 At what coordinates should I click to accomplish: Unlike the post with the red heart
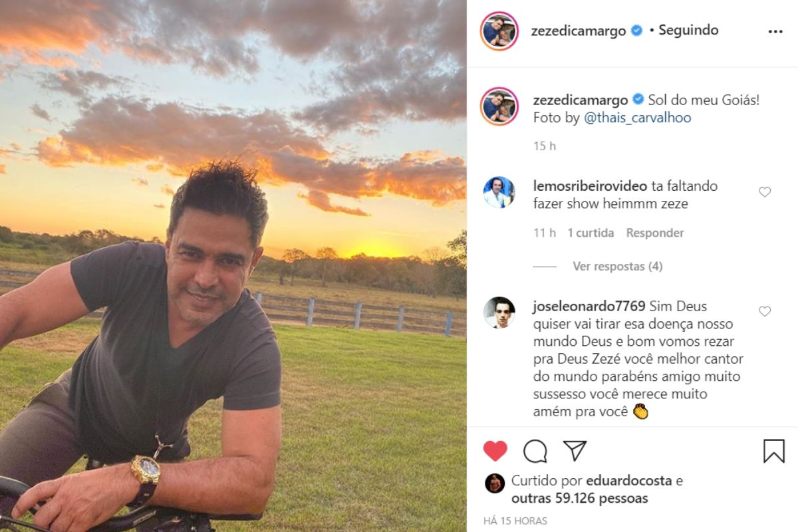click(495, 451)
